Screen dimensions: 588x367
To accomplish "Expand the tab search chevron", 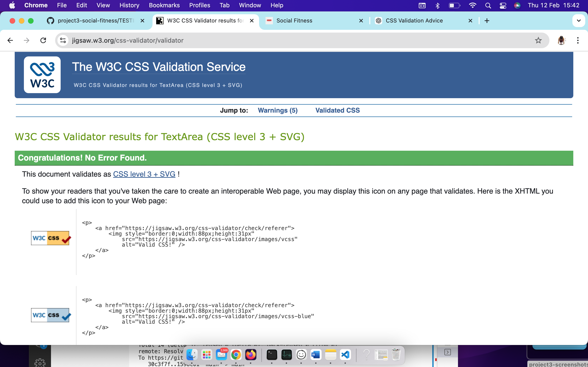I will pos(579,21).
